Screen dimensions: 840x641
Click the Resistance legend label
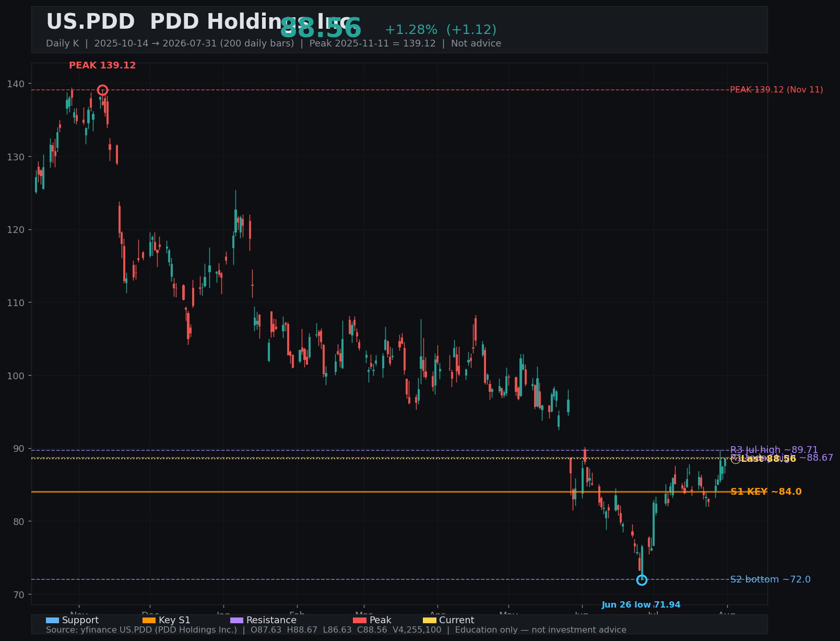point(271,620)
